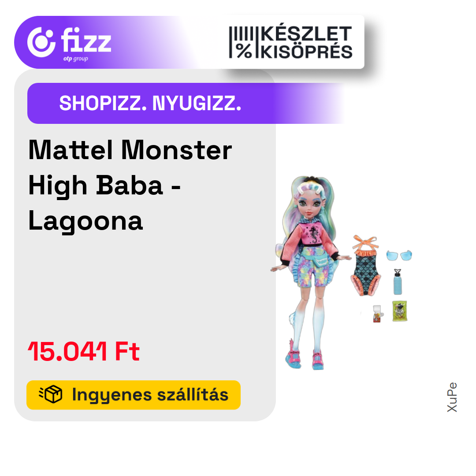The width and height of the screenshot is (476, 476).
Task: Click the SHOPIZZ. NYUGIZZ. purple banner
Action: coord(185,103)
